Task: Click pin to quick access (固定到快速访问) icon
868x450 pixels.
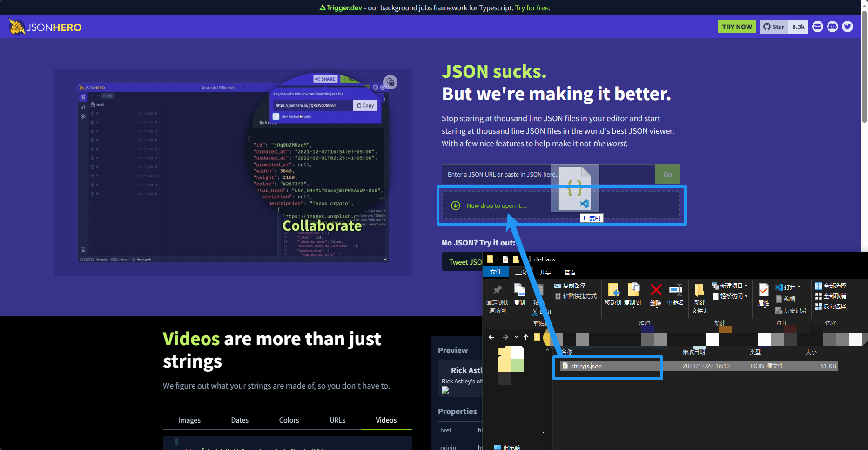Action: 497,290
